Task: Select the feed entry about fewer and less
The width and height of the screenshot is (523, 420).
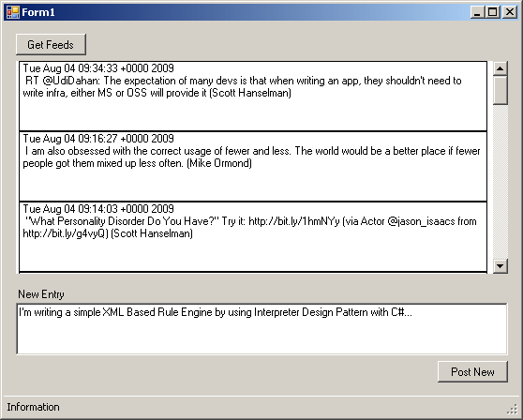Action: click(253, 167)
